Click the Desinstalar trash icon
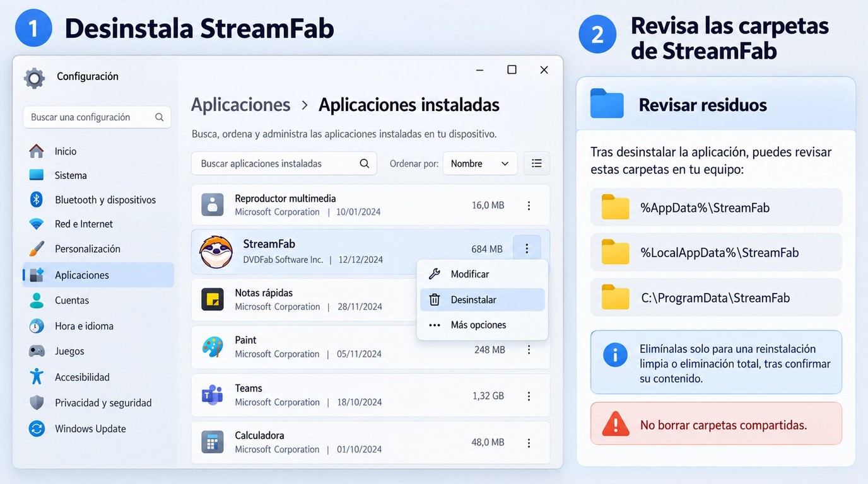 pyautogui.click(x=435, y=300)
